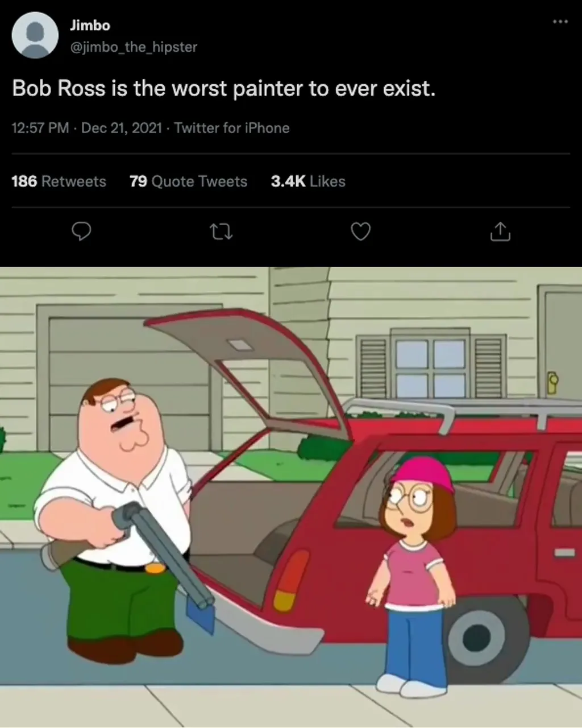Click Meg's pink hat in the image

pyautogui.click(x=423, y=473)
